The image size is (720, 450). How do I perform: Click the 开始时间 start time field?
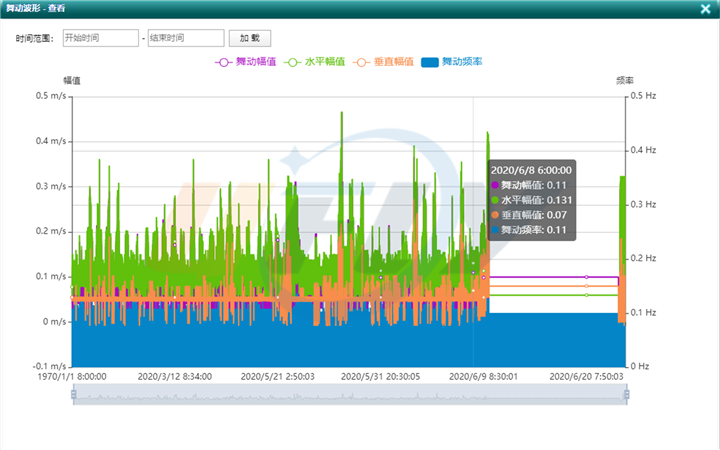pos(100,38)
